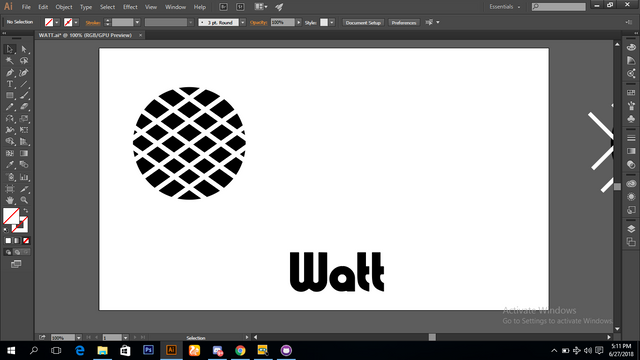Viewport: 640px width, 360px height.
Task: Select the Pen tool
Action: click(10, 73)
